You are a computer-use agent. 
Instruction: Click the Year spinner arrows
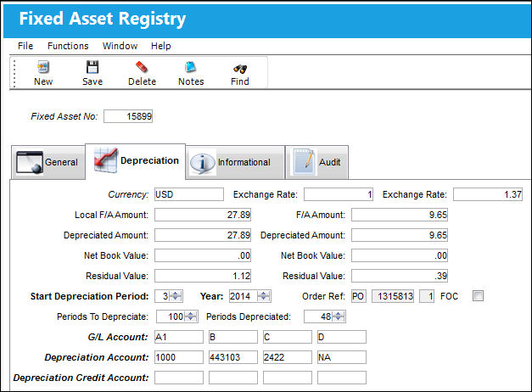[x=264, y=296]
